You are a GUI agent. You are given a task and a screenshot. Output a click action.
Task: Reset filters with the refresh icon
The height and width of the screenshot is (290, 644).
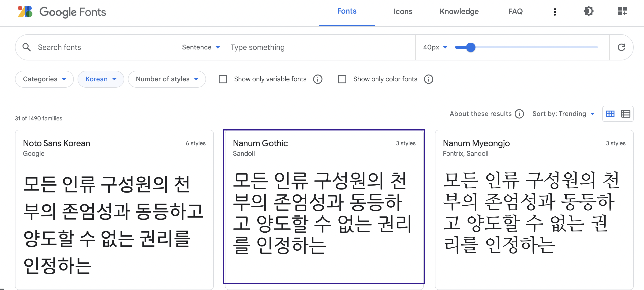tap(621, 47)
